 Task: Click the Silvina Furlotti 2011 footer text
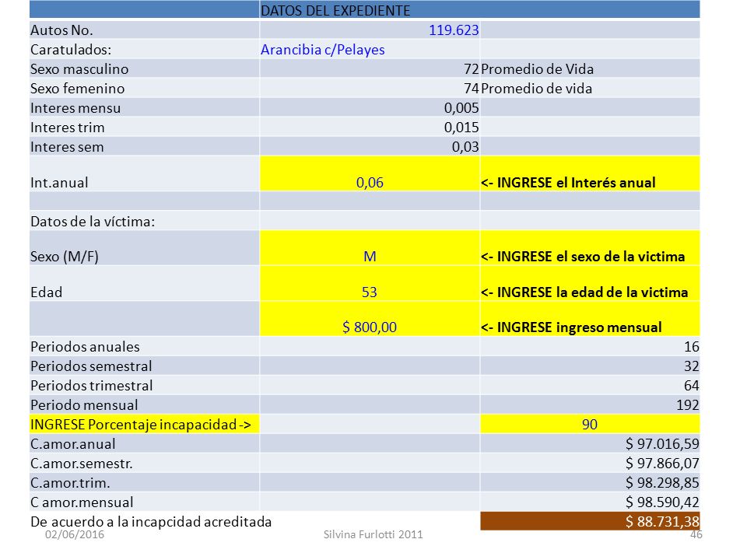click(x=373, y=534)
